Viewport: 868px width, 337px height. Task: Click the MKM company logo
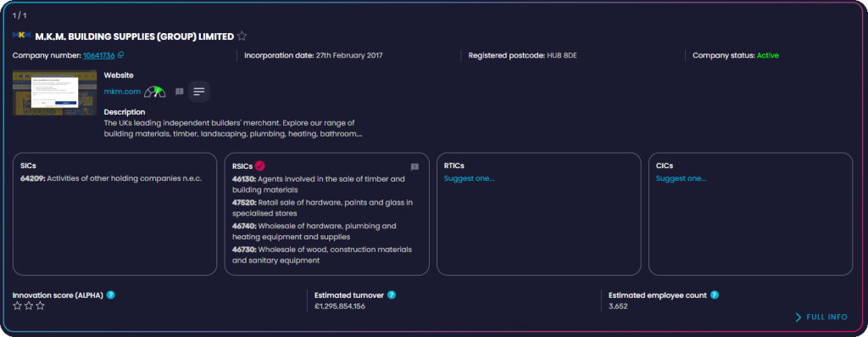(21, 36)
